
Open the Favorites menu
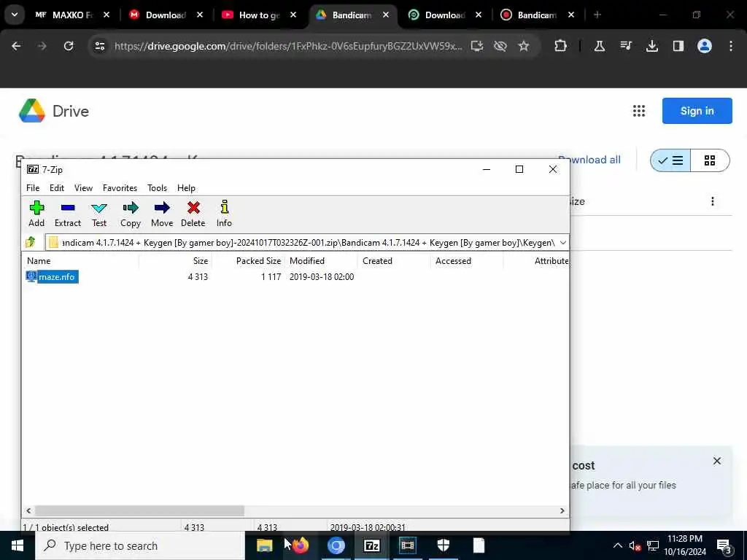pyautogui.click(x=120, y=188)
